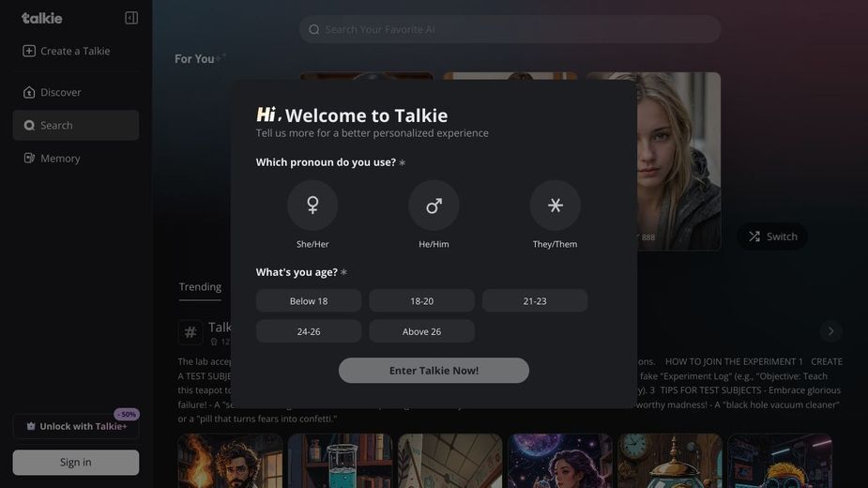Click the Discover home icon
Viewport: 868px width, 488px height.
coord(29,92)
